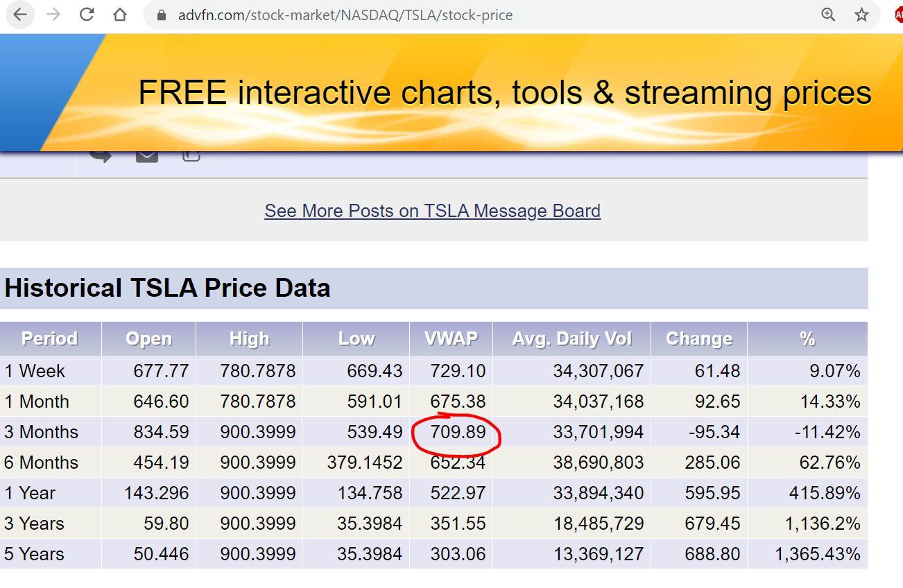Click the 3 Years period row label
Viewport: 903px width, 588px height.
(34, 524)
